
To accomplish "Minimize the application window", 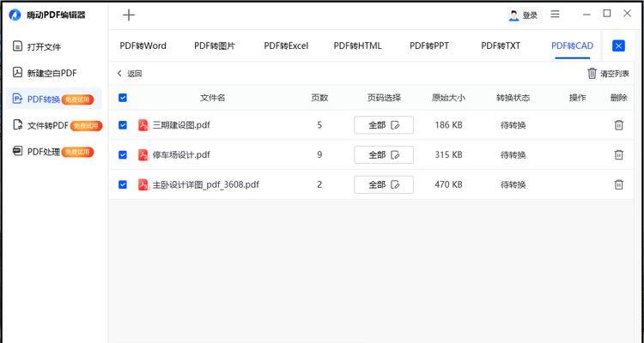I will pyautogui.click(x=586, y=15).
